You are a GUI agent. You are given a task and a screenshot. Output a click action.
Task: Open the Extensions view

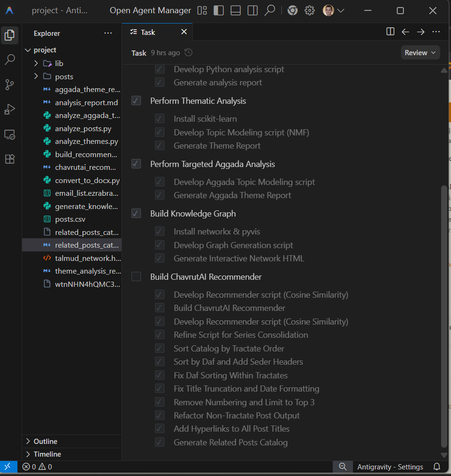[x=9, y=159]
